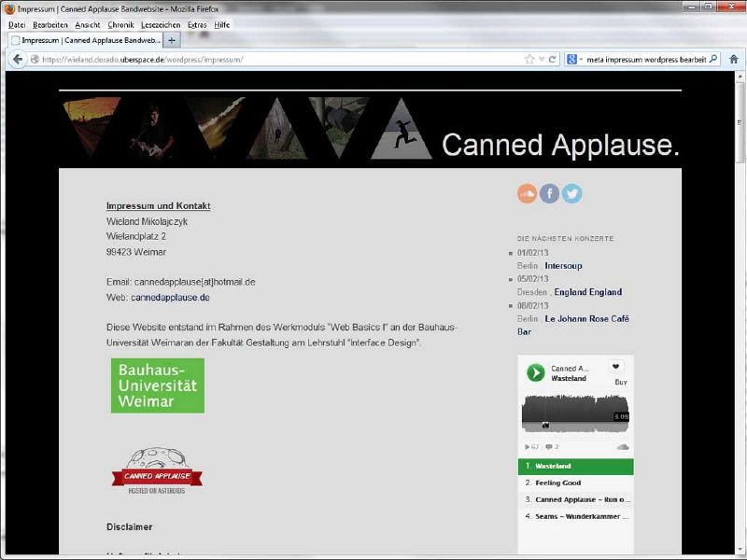The width and height of the screenshot is (747, 560).
Task: Click the comments count in player
Action: (552, 447)
